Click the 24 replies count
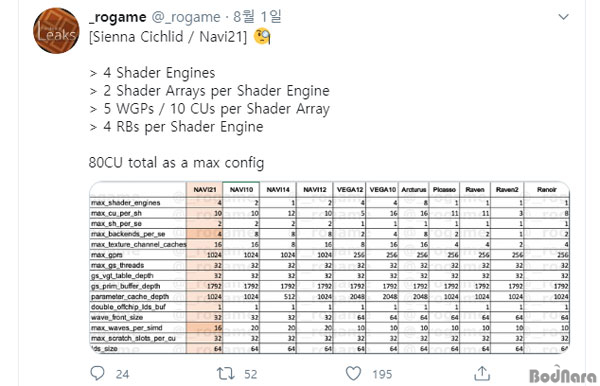 pyautogui.click(x=122, y=374)
